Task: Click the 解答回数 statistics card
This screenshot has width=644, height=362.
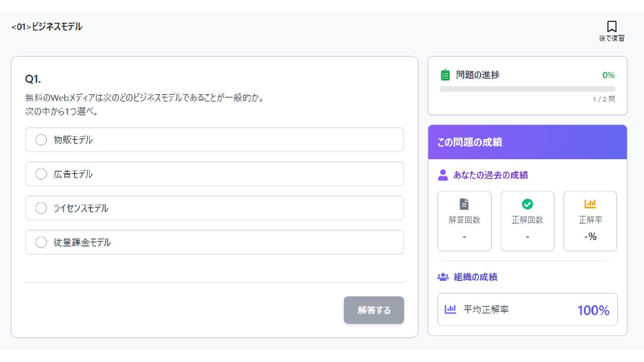Action: pyautogui.click(x=464, y=221)
